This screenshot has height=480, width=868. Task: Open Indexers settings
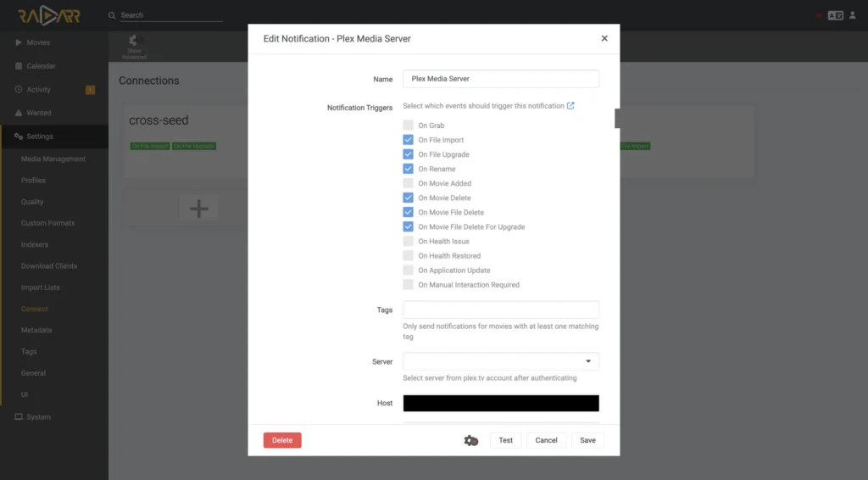pyautogui.click(x=34, y=245)
